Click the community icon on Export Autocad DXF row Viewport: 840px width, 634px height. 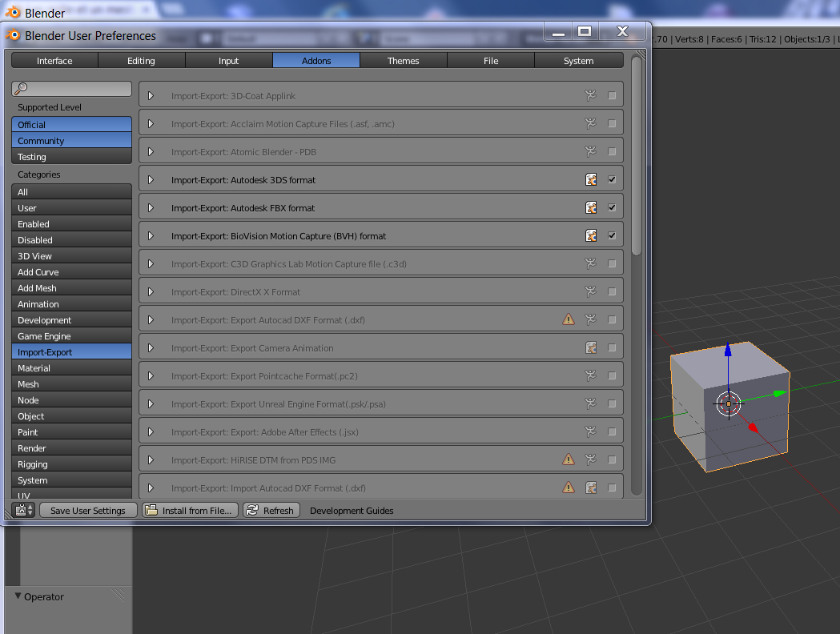point(590,319)
